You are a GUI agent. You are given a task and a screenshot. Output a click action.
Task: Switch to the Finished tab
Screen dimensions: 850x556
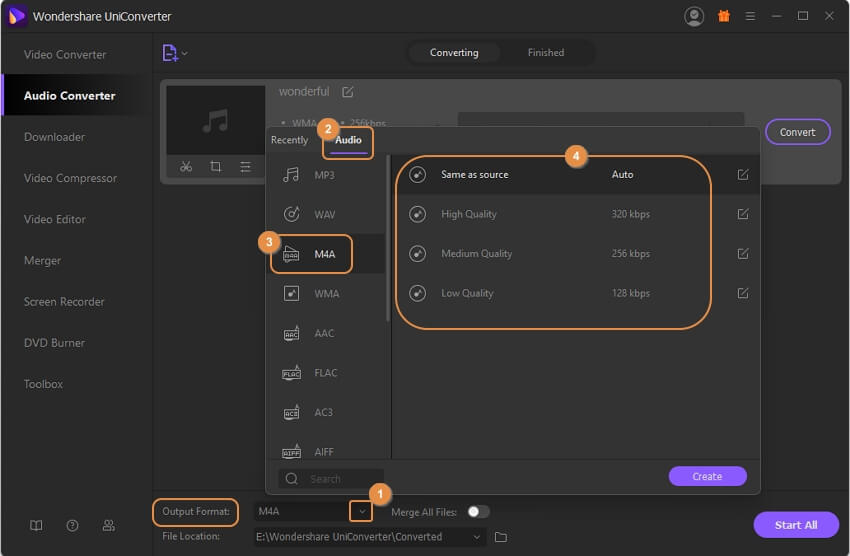(x=546, y=53)
